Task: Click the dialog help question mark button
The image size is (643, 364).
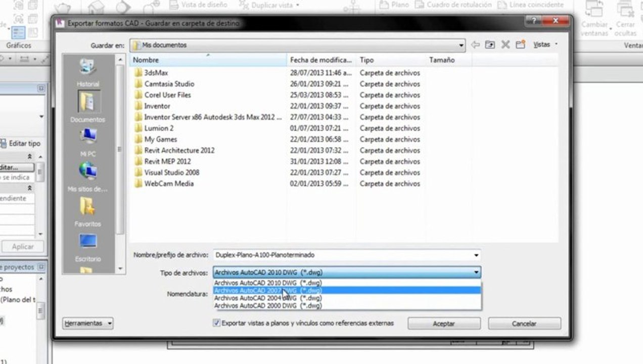Action: click(x=533, y=21)
